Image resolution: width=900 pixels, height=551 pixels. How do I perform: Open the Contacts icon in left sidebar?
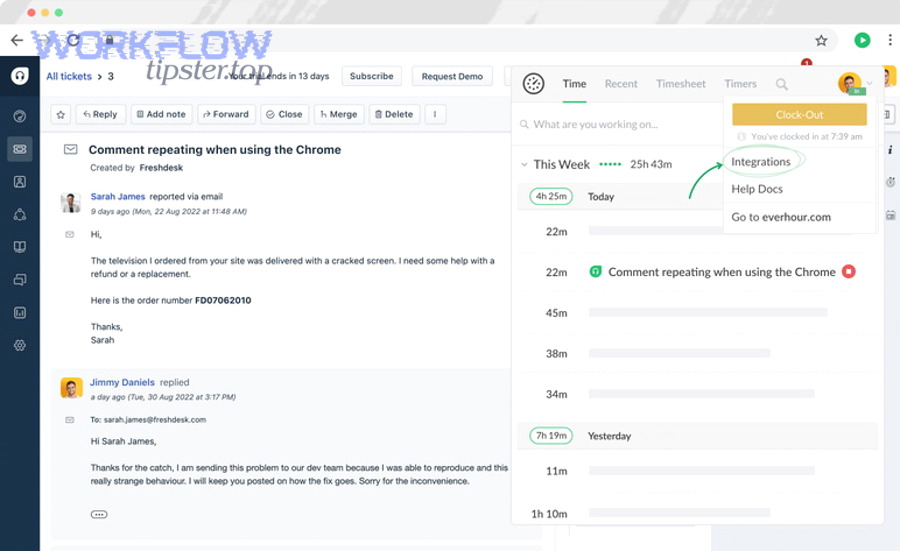coord(19,182)
